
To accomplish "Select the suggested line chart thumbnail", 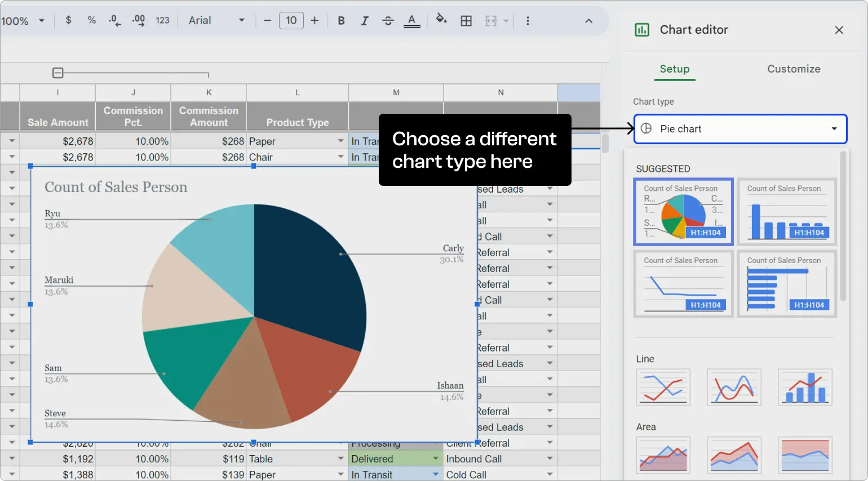I will tap(683, 284).
